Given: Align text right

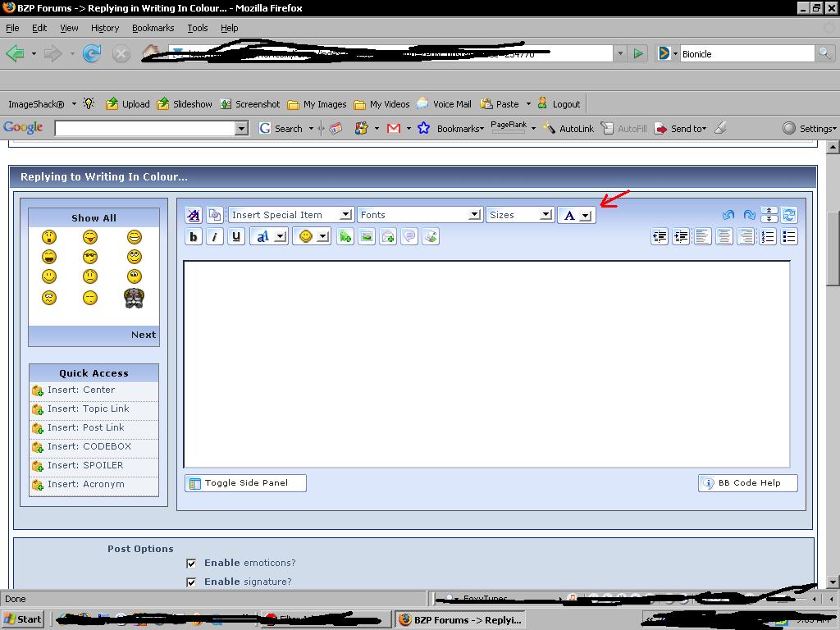Looking at the screenshot, I should coord(746,236).
